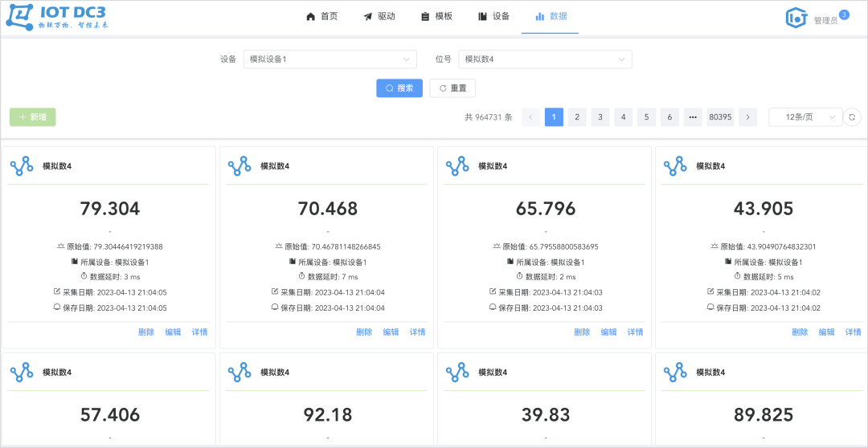868x448 pixels.
Task: Click the 数据延时 7 ms text
Action: 333,276
